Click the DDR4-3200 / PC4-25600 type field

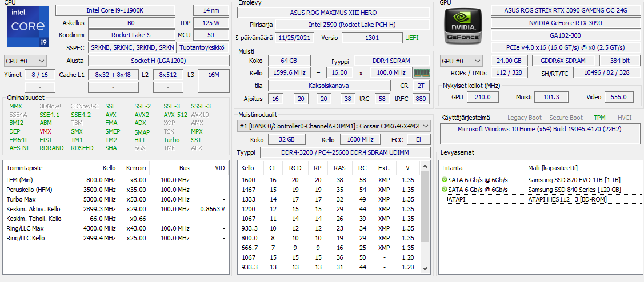click(345, 152)
